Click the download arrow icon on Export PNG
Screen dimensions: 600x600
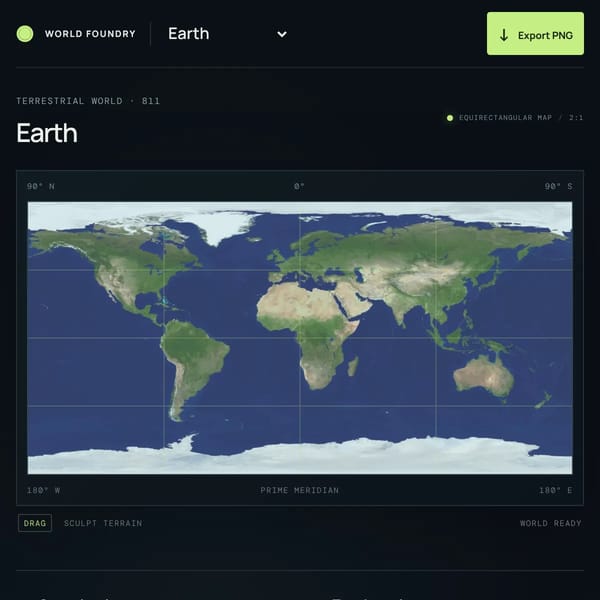coord(504,35)
